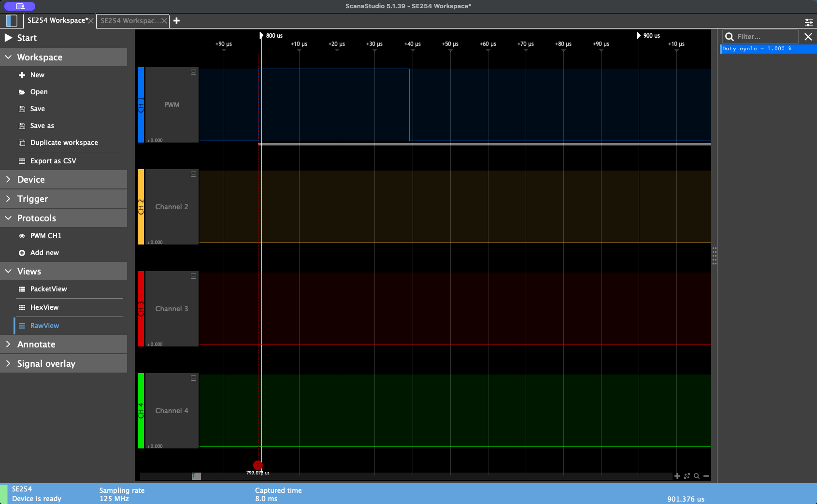Click the red trigger marker on the timeline
The width and height of the screenshot is (817, 504).
pyautogui.click(x=258, y=465)
